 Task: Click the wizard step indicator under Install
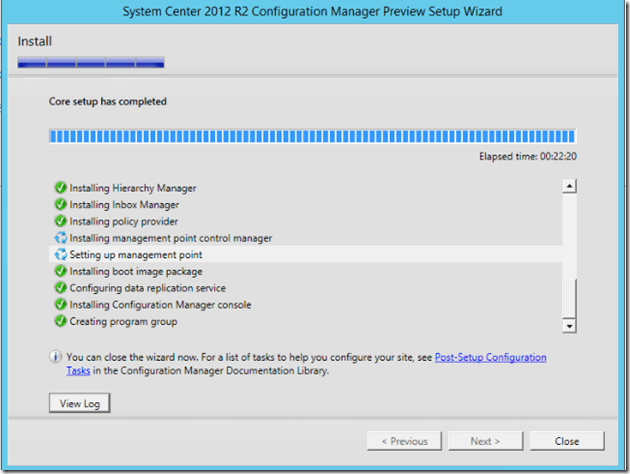coord(91,63)
